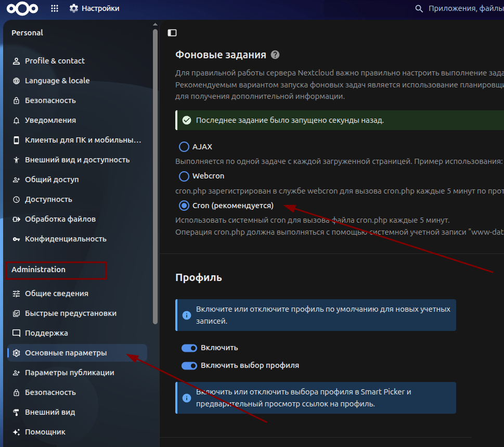Viewport: 504px width, 447px height.
Task: Open the Конфиденциальность section
Action: pyautogui.click(x=77, y=239)
